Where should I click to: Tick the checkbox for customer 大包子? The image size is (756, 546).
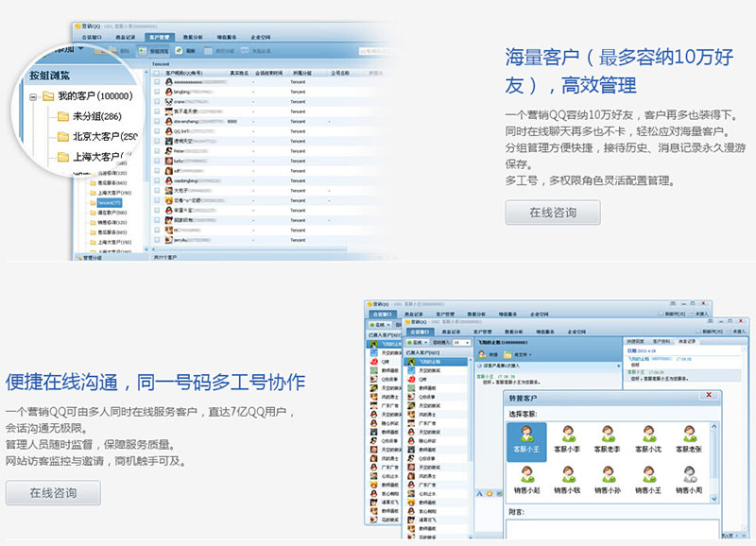(157, 191)
